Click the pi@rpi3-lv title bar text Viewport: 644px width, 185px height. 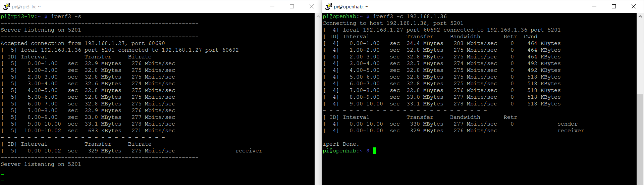(26, 7)
